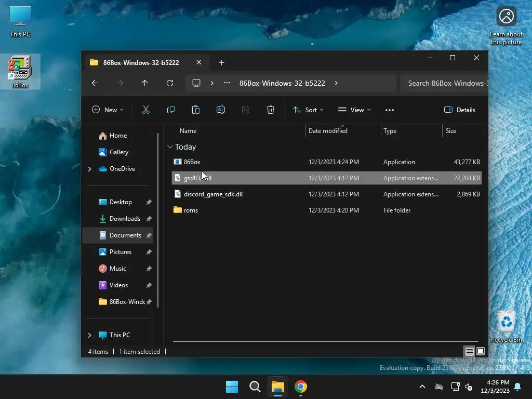Switch to details list view icon in status bar
Image resolution: width=532 pixels, height=399 pixels.
(x=469, y=352)
